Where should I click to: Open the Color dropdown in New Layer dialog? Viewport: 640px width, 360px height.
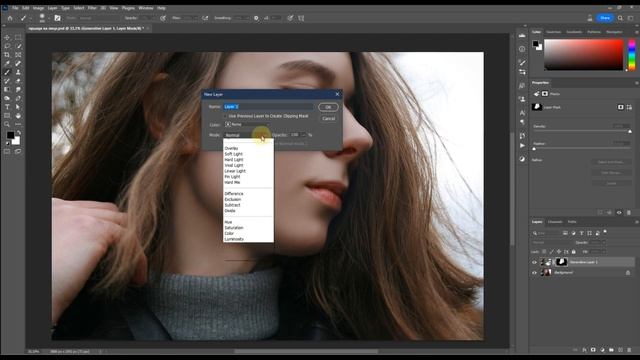(247, 124)
